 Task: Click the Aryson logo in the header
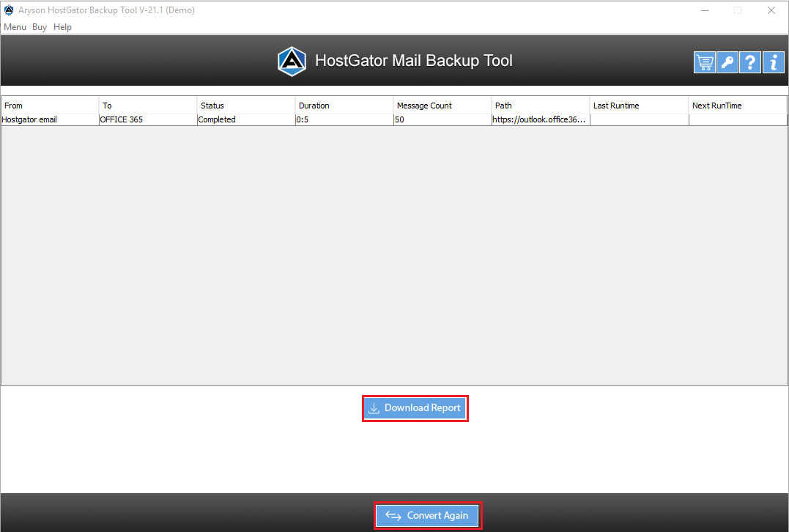(x=292, y=62)
